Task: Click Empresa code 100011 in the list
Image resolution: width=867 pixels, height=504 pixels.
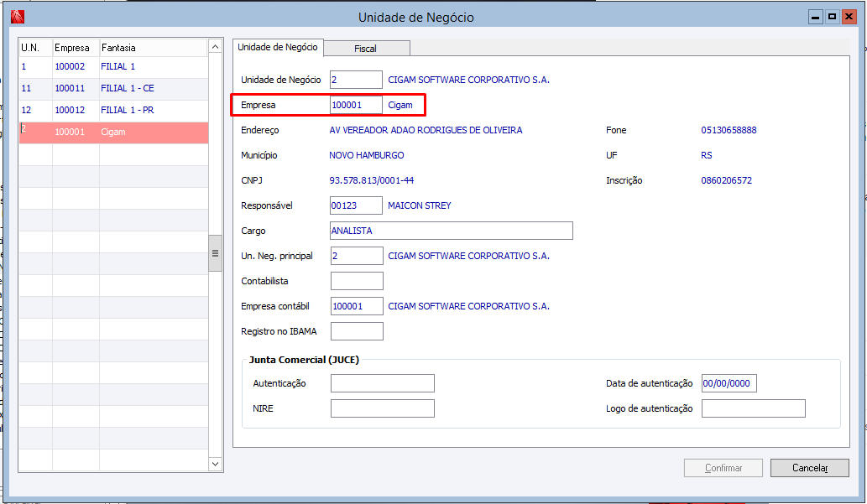Action: pyautogui.click(x=70, y=88)
